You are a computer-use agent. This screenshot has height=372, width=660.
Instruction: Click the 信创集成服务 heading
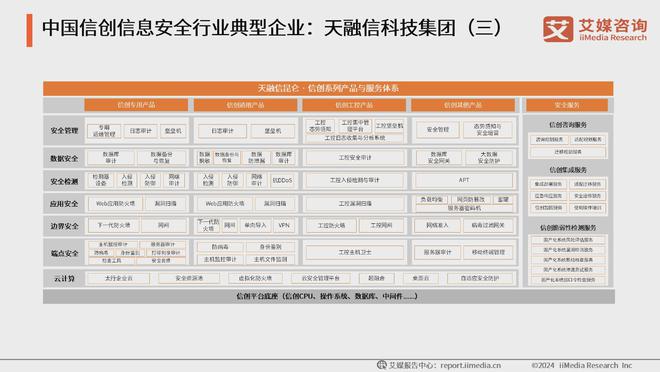pyautogui.click(x=567, y=170)
